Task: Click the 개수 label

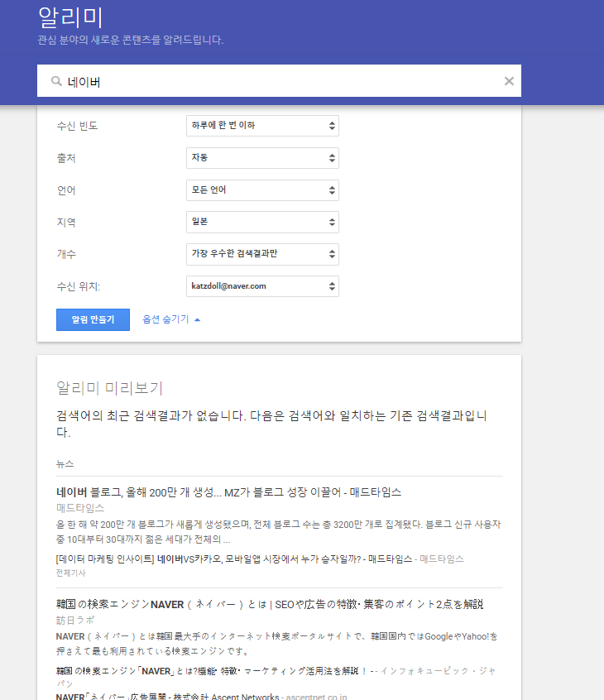Action: coord(66,255)
